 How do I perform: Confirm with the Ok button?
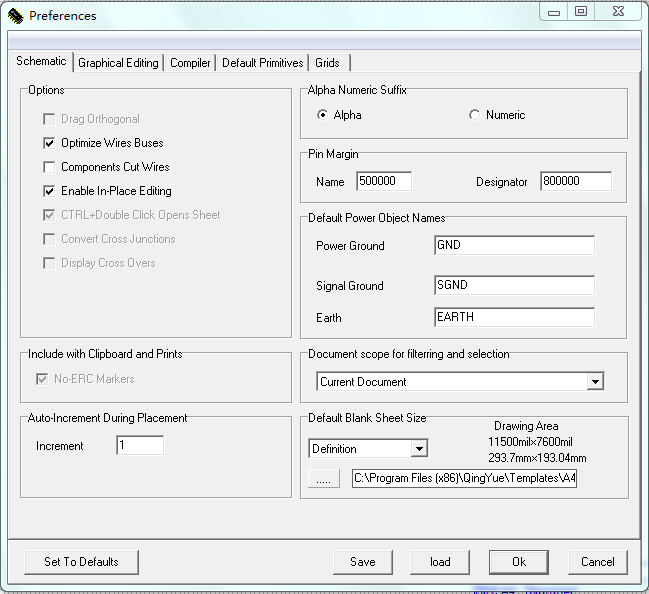coord(518,562)
